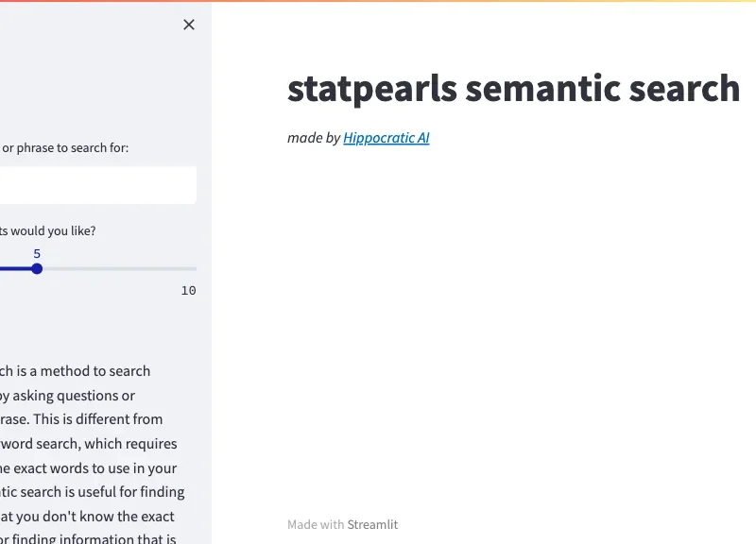756x544 pixels.
Task: Click the 'Made with' footer text
Action: click(316, 524)
